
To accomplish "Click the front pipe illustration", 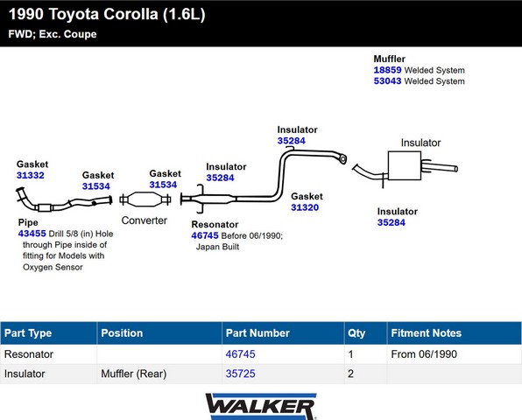I will pos(64,200).
